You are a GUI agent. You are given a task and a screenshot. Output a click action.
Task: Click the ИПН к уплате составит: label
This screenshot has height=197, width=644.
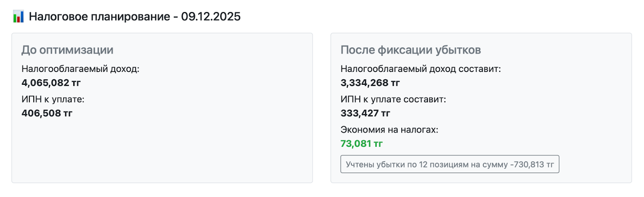[393, 99]
